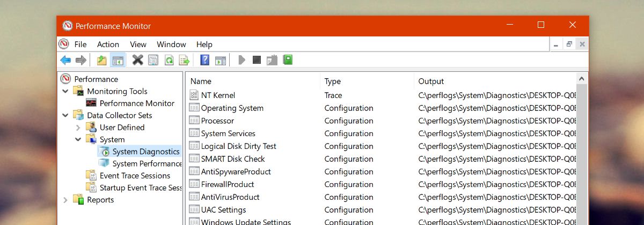
Task: Click the 'System Services' row name
Action: point(228,133)
